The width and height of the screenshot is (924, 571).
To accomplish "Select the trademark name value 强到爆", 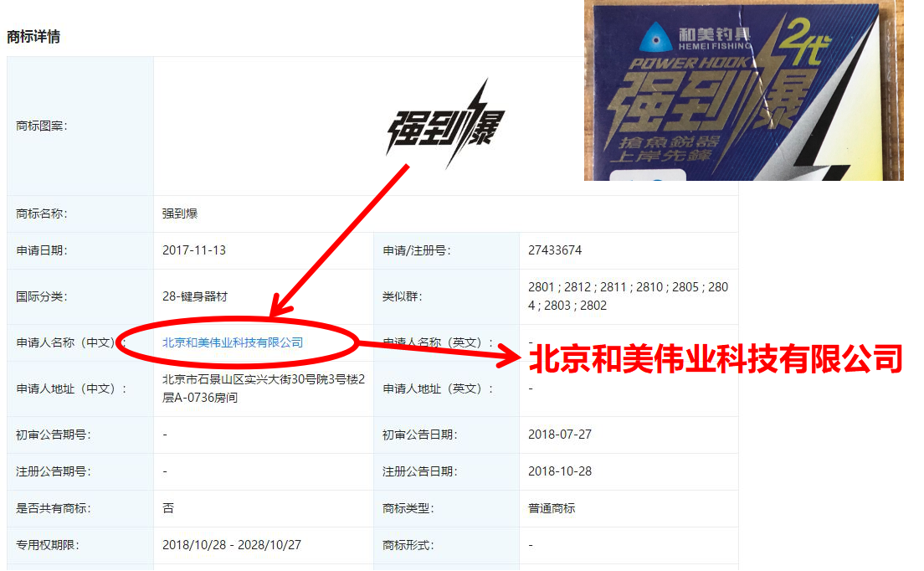I will (180, 213).
